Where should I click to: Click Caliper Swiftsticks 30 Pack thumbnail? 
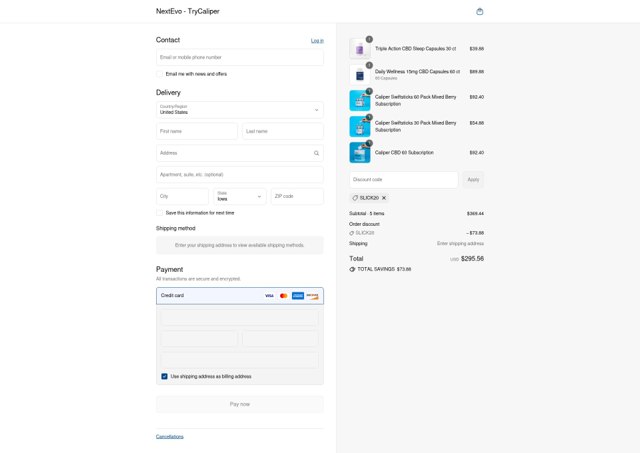(x=360, y=126)
